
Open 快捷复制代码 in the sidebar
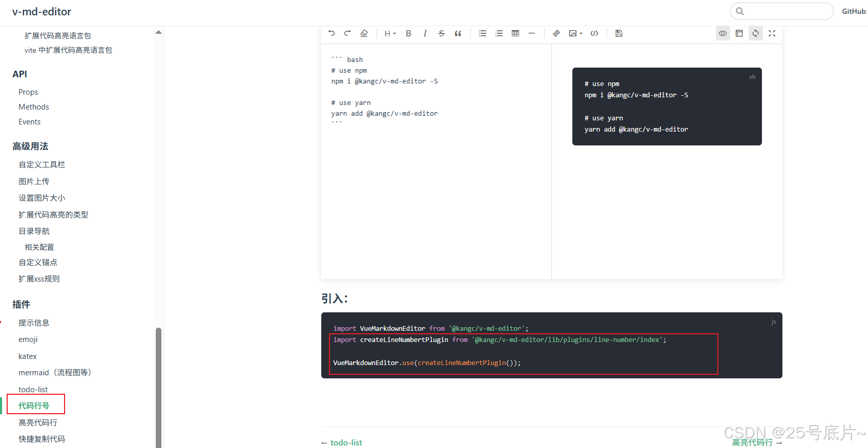pos(42,439)
